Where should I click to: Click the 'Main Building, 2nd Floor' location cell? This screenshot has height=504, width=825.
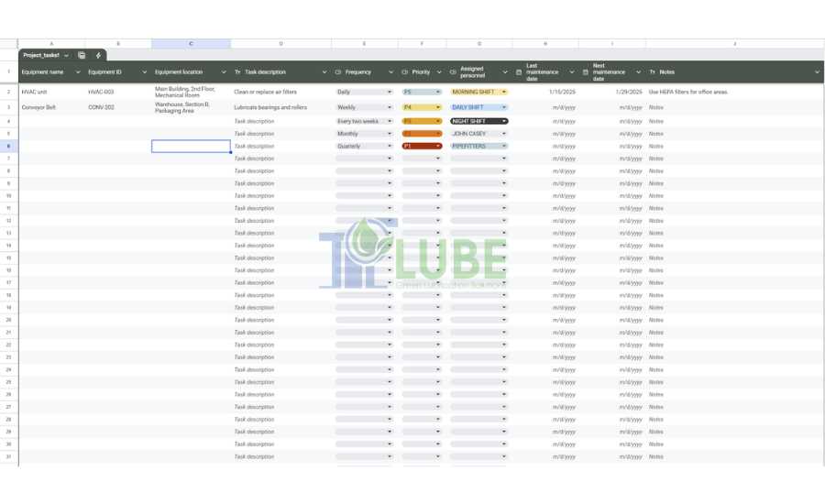191,92
